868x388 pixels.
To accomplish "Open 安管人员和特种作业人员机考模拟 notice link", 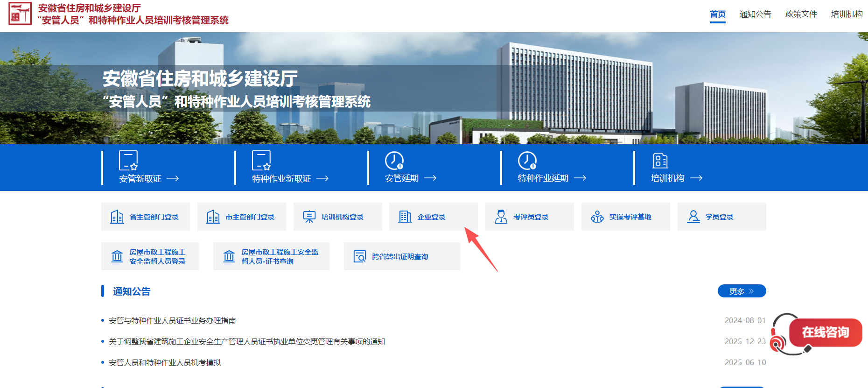I will 165,362.
